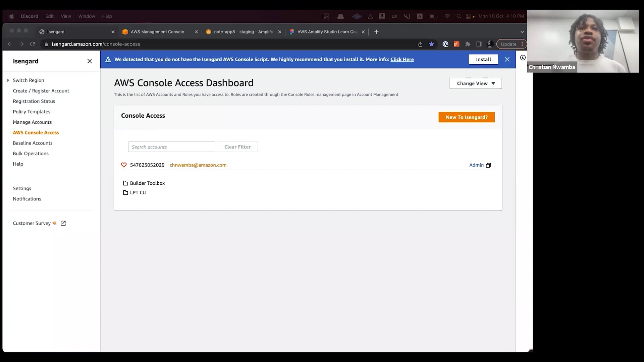Dismiss the console script warning banner

pos(507,59)
